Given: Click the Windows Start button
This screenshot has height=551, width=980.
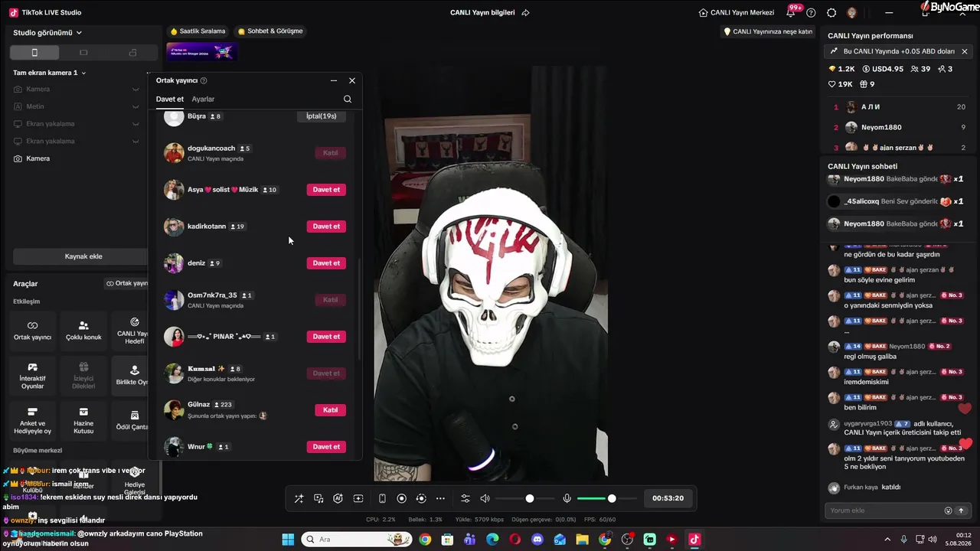Looking at the screenshot, I should 288,540.
